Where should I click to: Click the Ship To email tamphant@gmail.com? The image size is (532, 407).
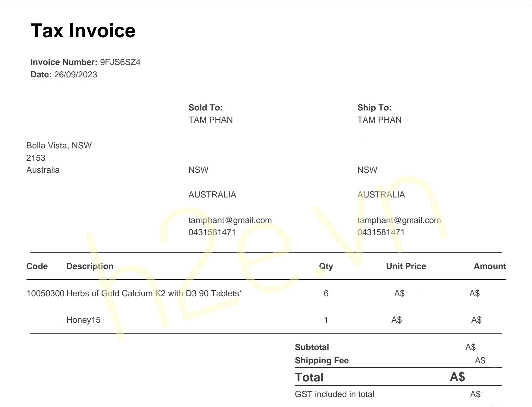click(x=399, y=220)
